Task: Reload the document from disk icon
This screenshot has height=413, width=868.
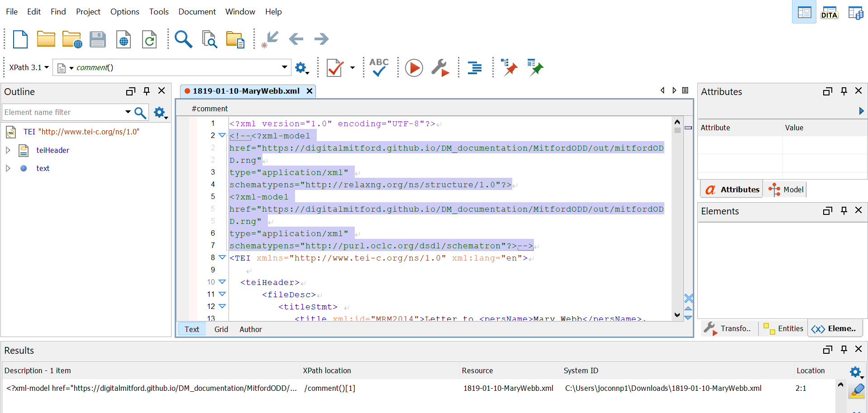Action: (149, 39)
